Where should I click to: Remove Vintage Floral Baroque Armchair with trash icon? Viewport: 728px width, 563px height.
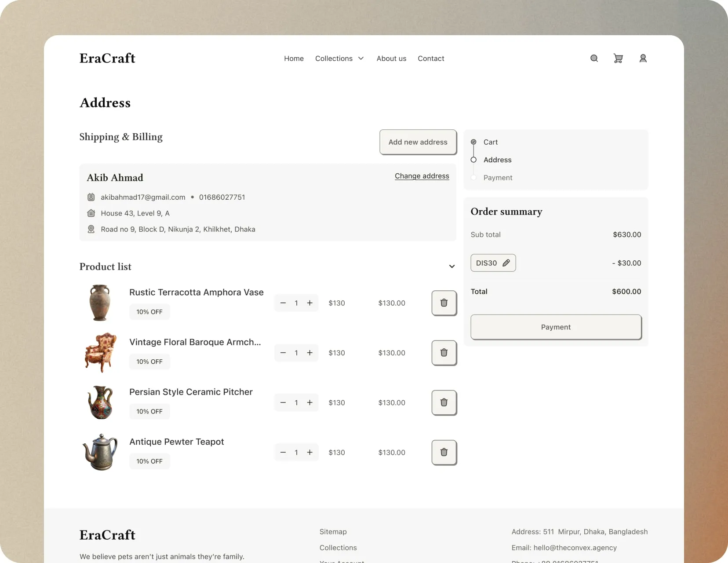click(x=444, y=353)
